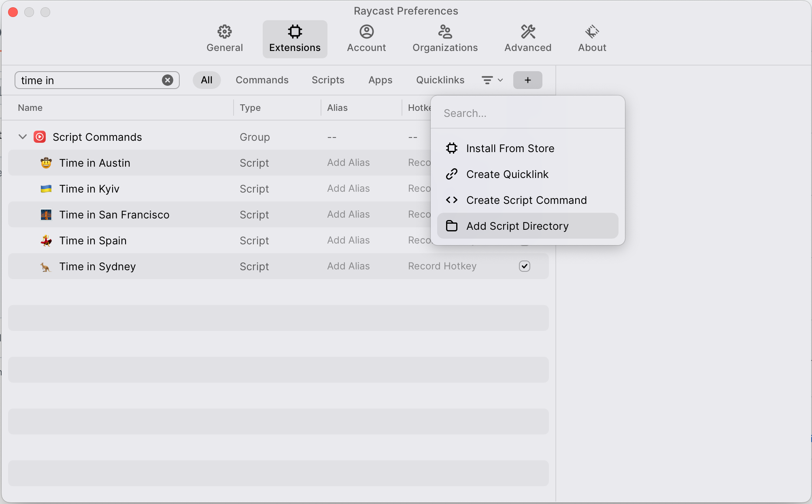The width and height of the screenshot is (812, 504).
Task: Toggle enabled checkbox for Time in Sydney
Action: tap(525, 266)
